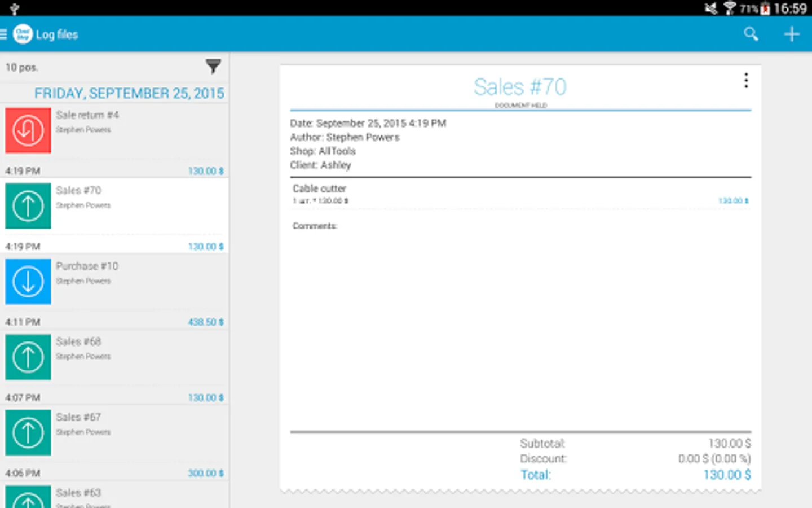Open search with the magnifier icon
Image resolution: width=812 pixels, height=508 pixels.
pos(751,34)
